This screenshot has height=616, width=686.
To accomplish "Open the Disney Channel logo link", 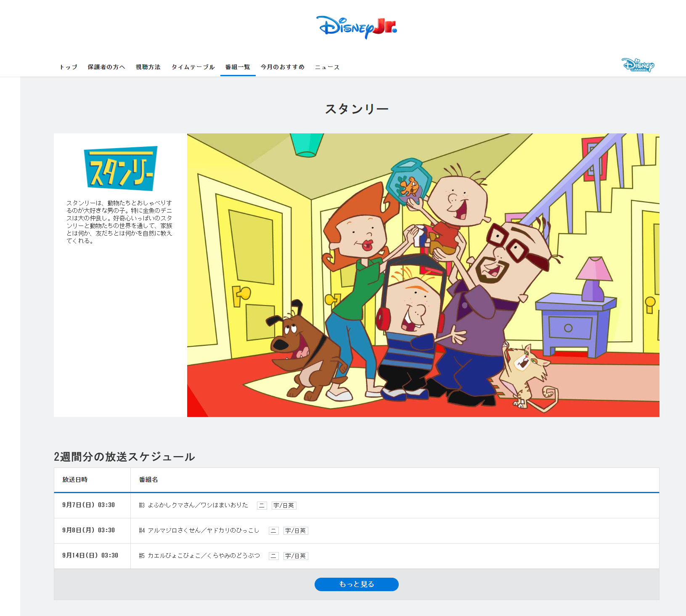I will point(638,65).
